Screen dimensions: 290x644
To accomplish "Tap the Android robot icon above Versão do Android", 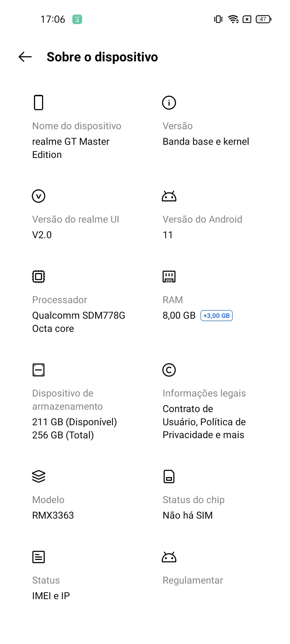I will pyautogui.click(x=169, y=196).
